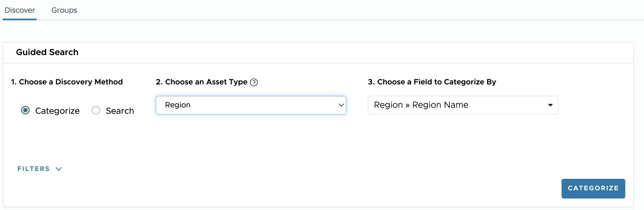Click the Guided Search panel title
This screenshot has height=210, width=644.
coord(47,52)
